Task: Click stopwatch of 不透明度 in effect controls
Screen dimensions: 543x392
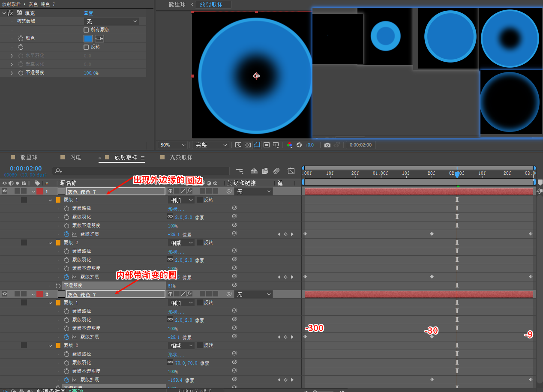Action: pyautogui.click(x=21, y=73)
